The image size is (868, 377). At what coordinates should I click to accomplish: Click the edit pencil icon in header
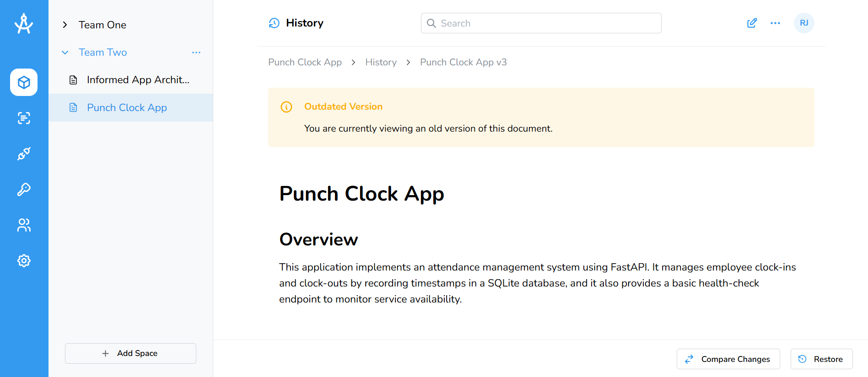point(752,23)
